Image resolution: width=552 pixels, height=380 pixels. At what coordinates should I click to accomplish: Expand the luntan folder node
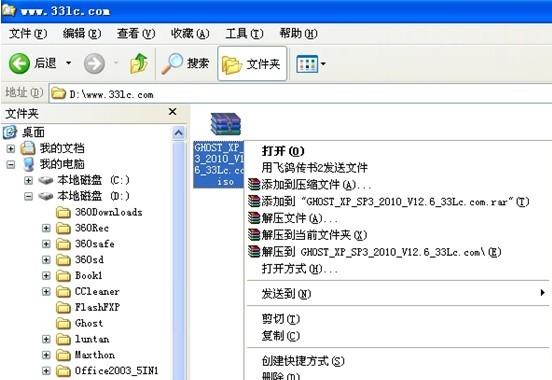46,339
